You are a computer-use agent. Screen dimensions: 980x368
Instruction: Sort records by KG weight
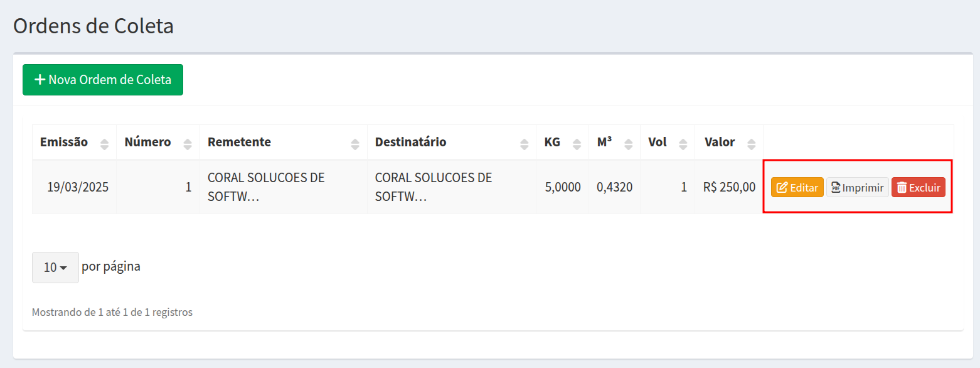pyautogui.click(x=577, y=144)
